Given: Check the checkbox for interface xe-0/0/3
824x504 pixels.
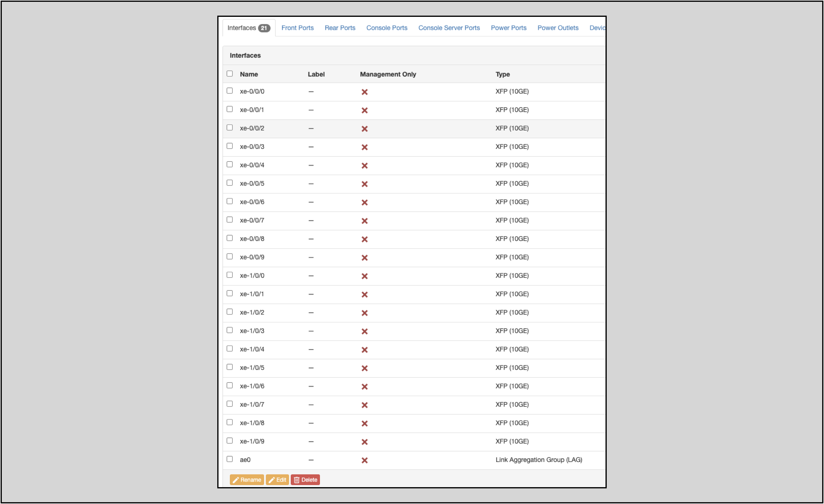Looking at the screenshot, I should pyautogui.click(x=229, y=146).
